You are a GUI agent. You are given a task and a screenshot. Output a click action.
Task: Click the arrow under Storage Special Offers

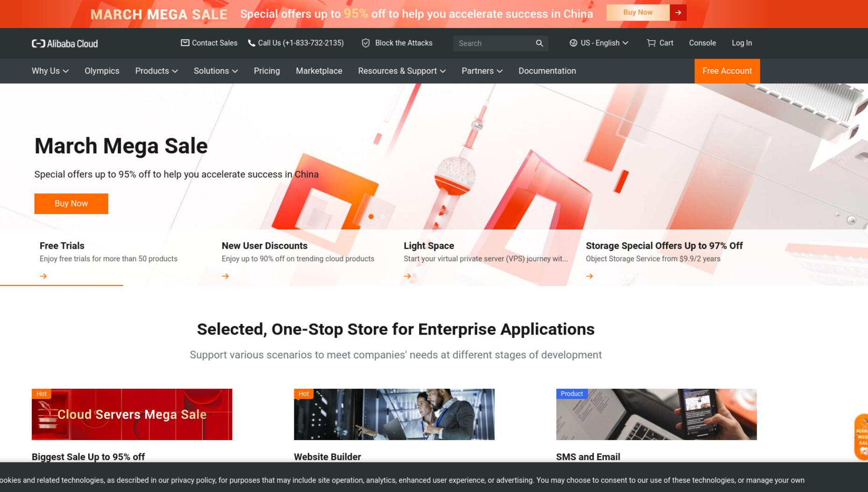point(590,276)
